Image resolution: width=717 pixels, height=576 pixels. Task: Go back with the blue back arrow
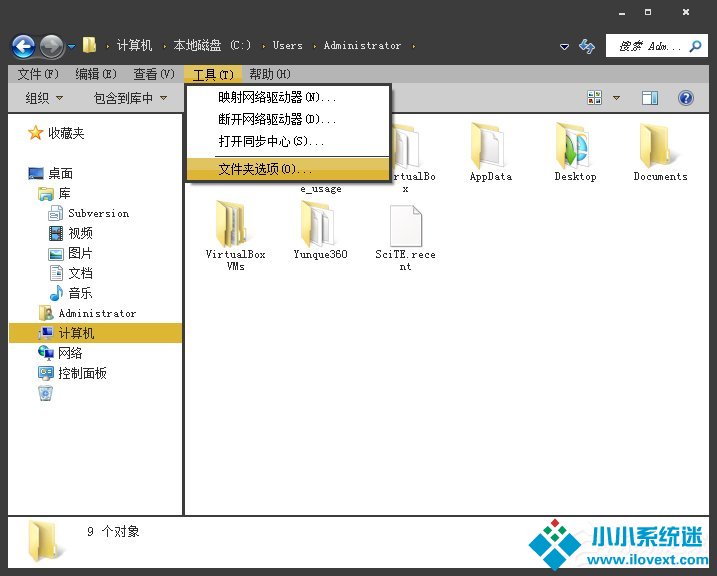coord(23,46)
